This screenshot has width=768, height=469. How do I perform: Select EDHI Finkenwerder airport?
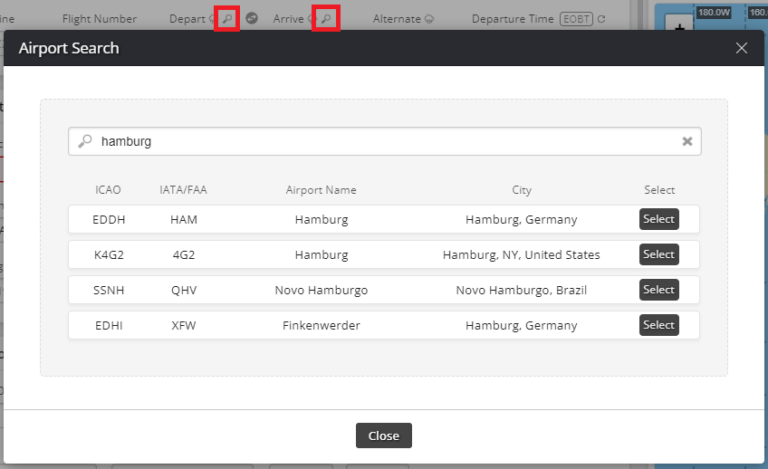tap(658, 325)
